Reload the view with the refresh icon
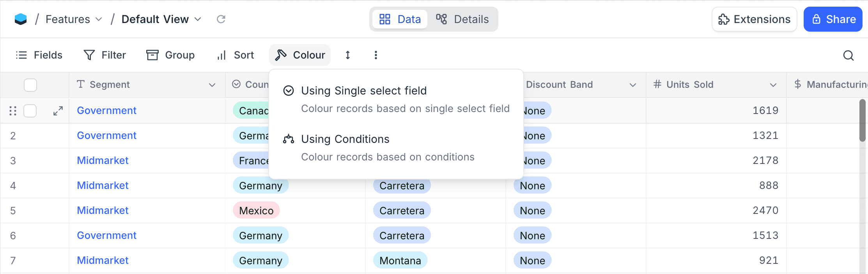Image resolution: width=868 pixels, height=274 pixels. click(x=221, y=19)
